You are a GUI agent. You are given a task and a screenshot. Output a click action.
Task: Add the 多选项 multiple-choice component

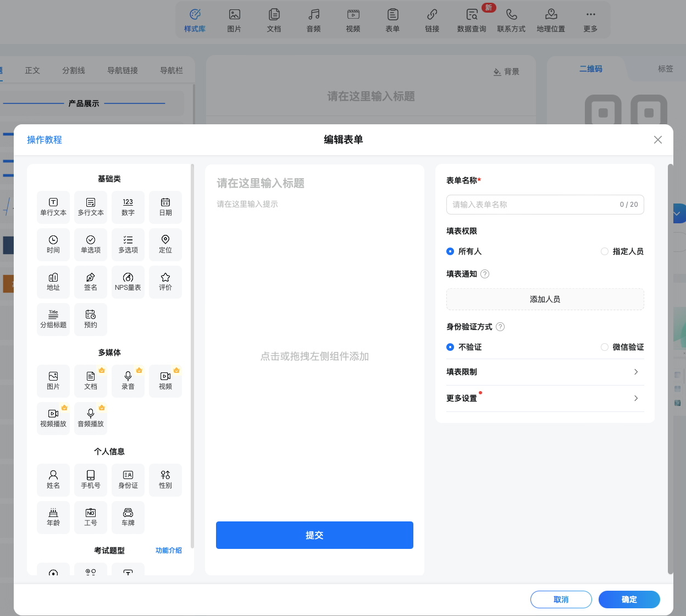[x=128, y=245]
